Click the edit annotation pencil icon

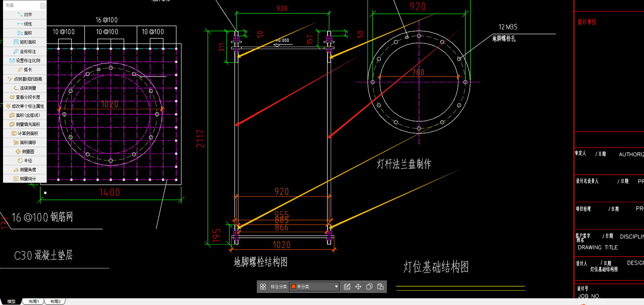click(x=347, y=287)
